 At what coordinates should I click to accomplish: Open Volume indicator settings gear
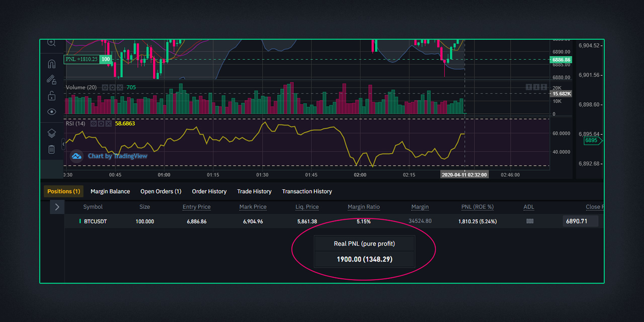[x=112, y=88]
